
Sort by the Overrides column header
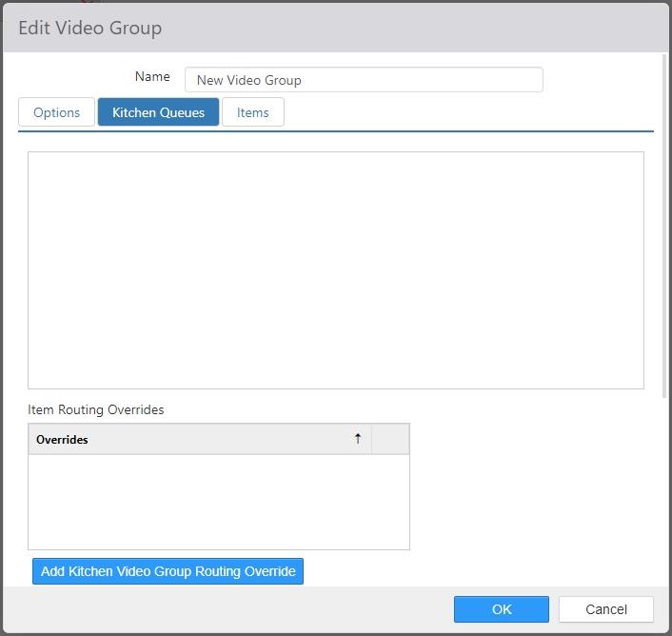point(200,439)
